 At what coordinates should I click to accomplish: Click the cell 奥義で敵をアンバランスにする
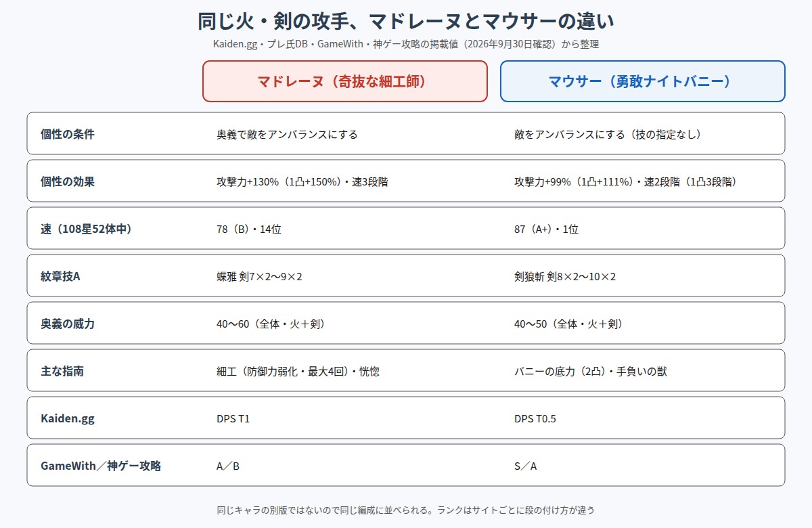click(x=287, y=134)
